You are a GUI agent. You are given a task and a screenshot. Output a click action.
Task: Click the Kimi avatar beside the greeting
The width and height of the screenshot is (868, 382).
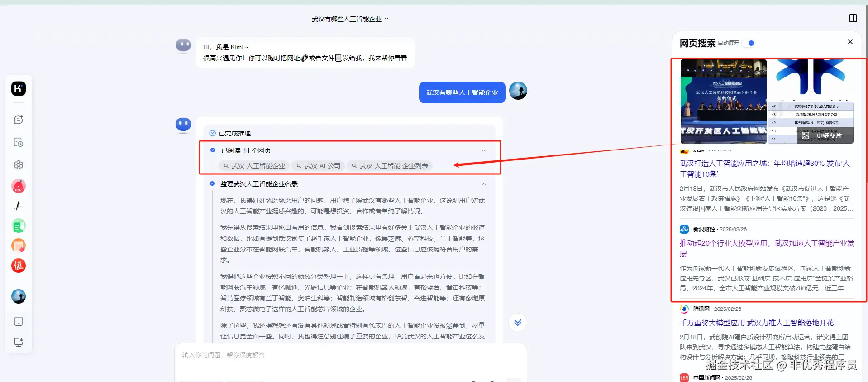[x=183, y=45]
